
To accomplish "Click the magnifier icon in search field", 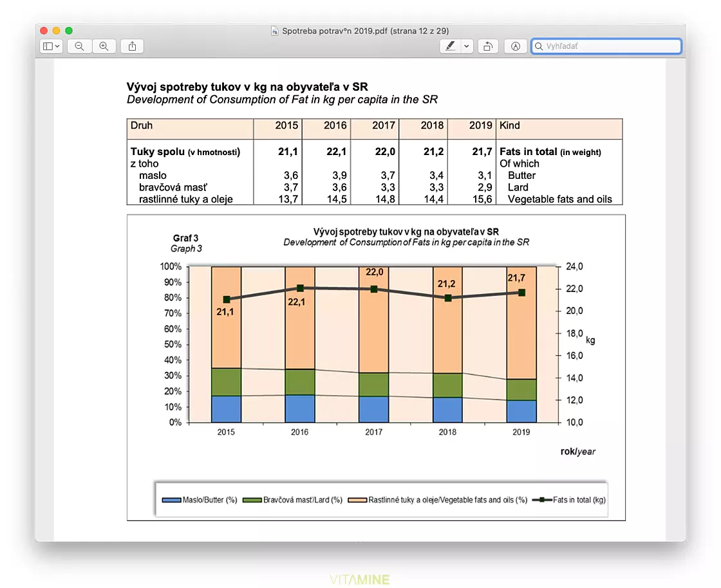I will tap(539, 46).
